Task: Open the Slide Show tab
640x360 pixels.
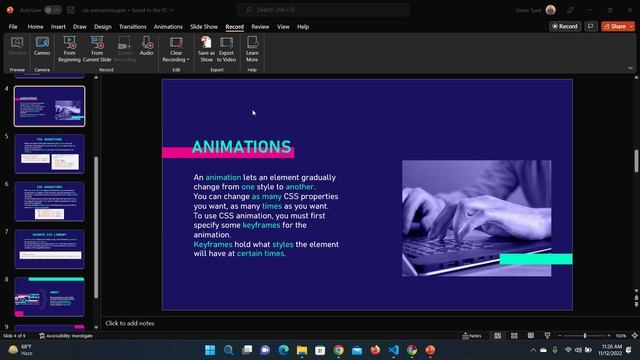Action: coord(204,27)
